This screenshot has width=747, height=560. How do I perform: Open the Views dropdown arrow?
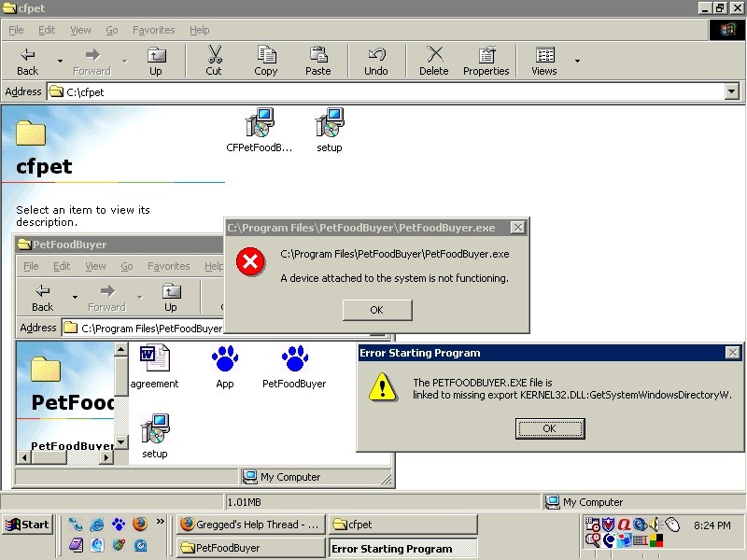(577, 61)
